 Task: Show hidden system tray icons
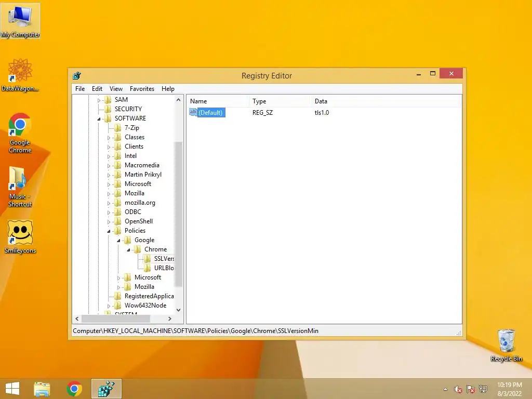(x=445, y=389)
